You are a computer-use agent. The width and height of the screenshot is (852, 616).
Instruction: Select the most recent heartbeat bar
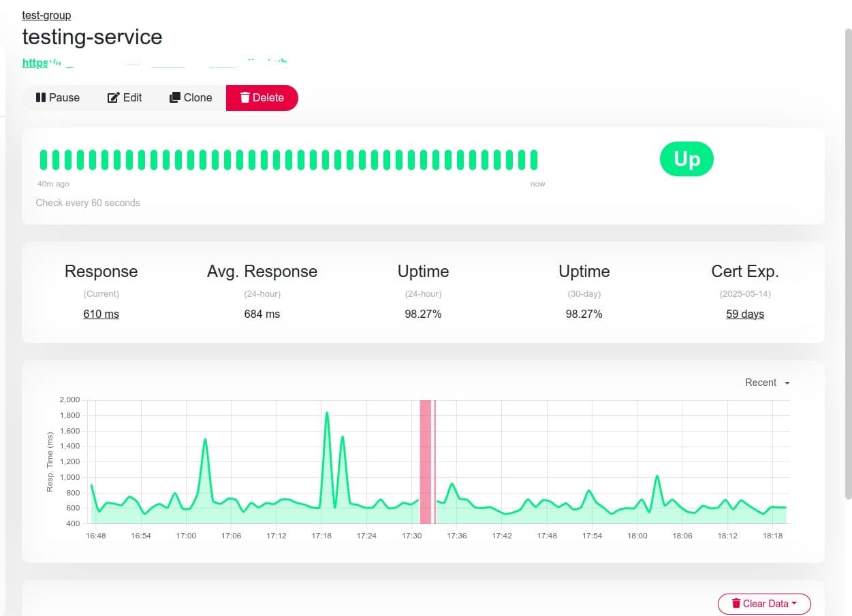click(x=534, y=160)
